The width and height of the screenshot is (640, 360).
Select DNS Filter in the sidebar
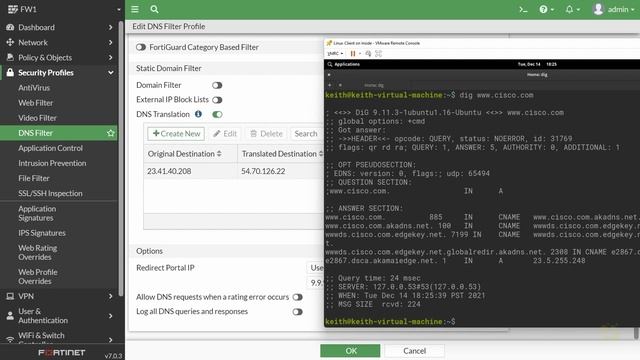(59, 133)
